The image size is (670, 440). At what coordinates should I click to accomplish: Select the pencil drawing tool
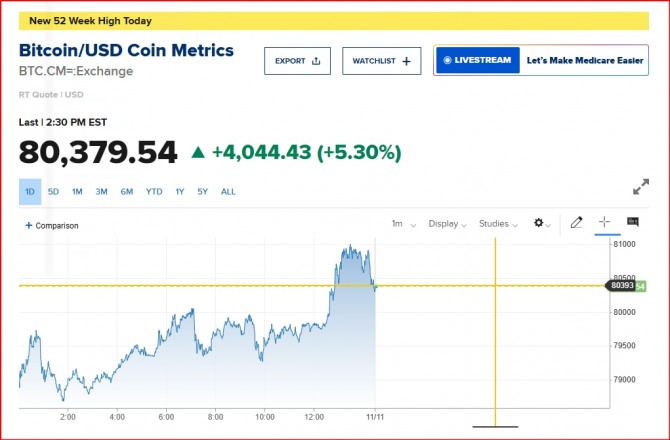pos(576,223)
